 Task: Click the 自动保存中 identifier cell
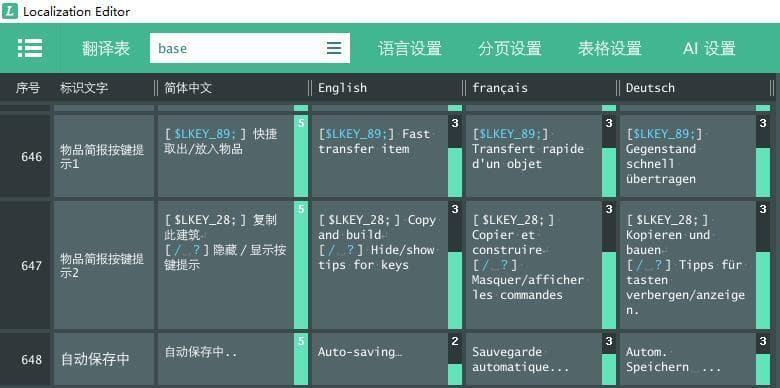click(x=104, y=359)
